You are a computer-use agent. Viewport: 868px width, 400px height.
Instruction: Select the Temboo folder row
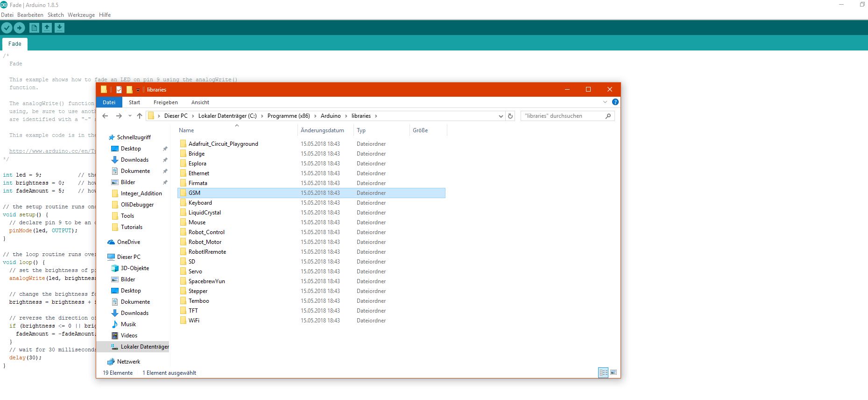click(311, 301)
